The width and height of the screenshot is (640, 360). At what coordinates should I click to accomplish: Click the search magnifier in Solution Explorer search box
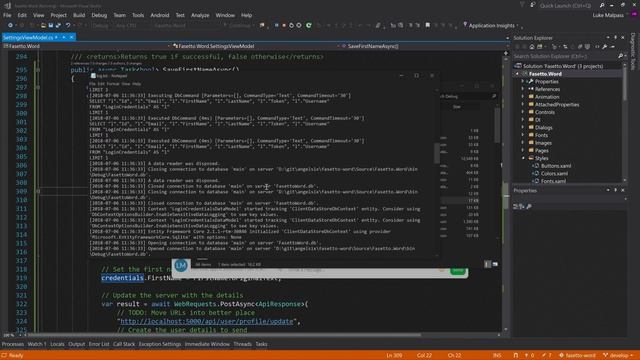pyautogui.click(x=620, y=56)
